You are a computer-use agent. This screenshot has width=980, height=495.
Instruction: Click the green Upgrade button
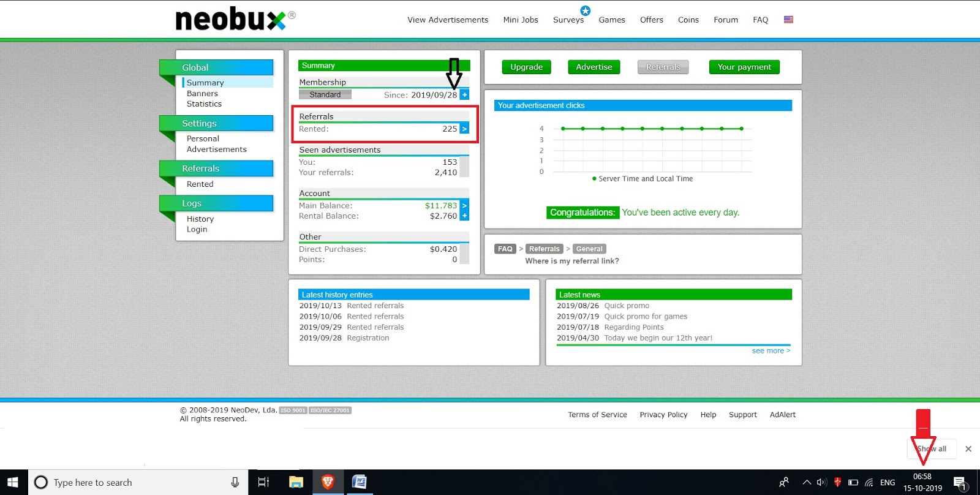(527, 67)
